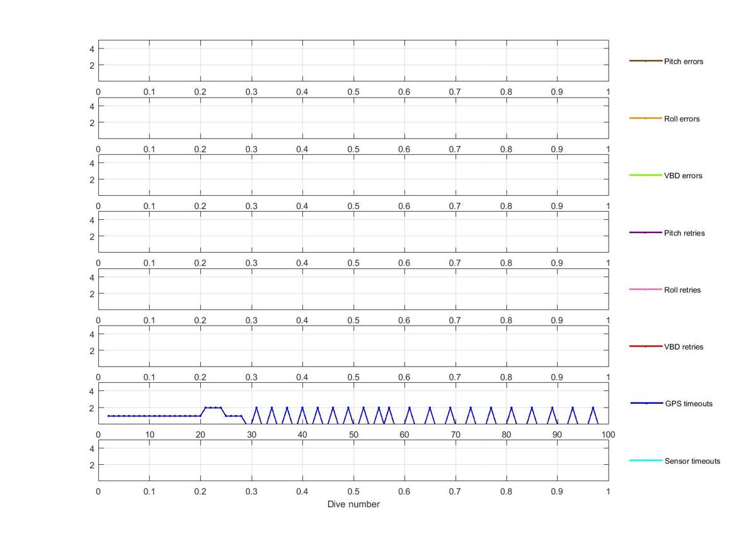
Task: Click the 'Pitch errors' legend label
Action: click(684, 62)
